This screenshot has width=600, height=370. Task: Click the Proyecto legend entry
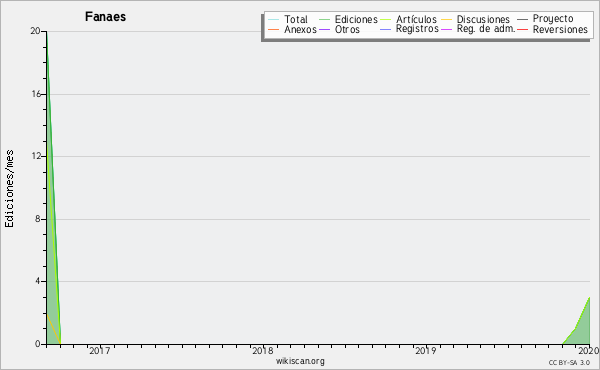(553, 19)
